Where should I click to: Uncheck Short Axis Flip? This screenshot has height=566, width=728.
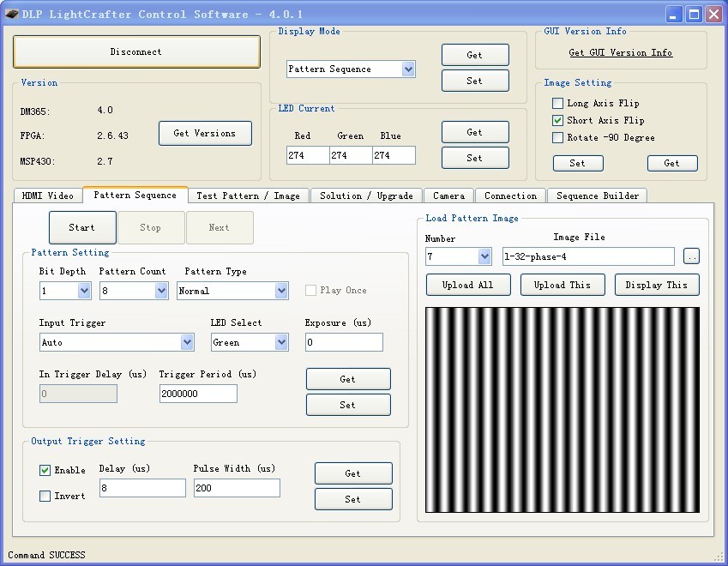[x=557, y=120]
